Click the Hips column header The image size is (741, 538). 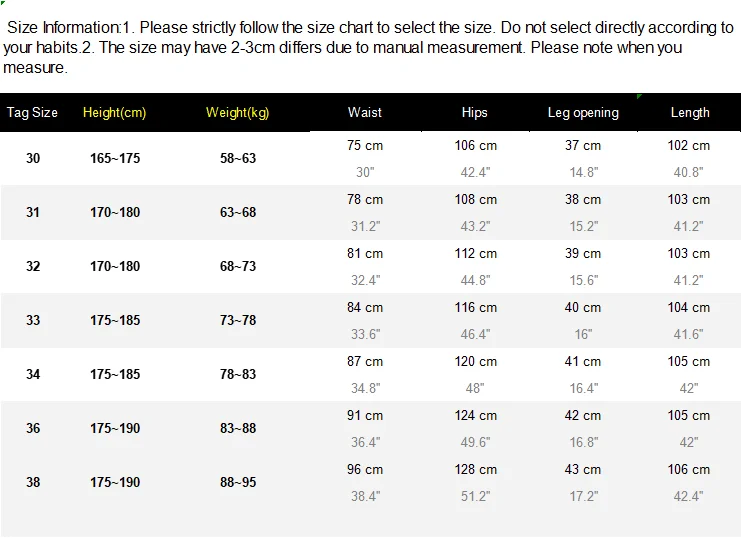pos(474,113)
